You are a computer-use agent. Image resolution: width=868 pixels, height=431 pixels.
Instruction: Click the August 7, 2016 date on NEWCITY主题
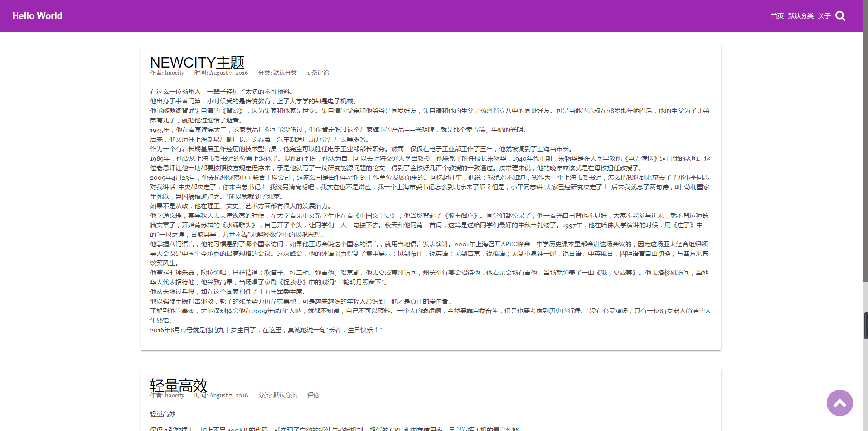228,73
